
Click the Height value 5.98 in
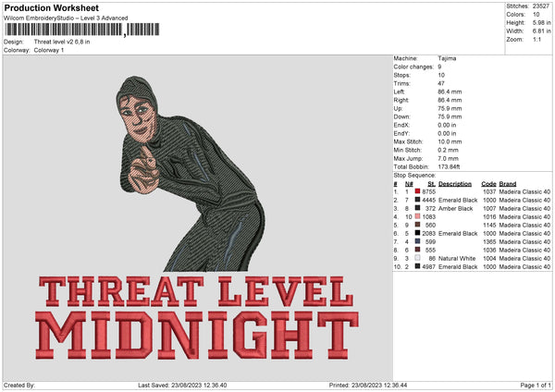tap(541, 22)
